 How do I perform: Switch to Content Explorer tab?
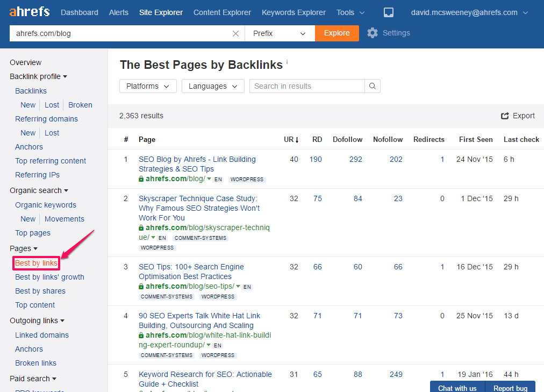click(222, 12)
